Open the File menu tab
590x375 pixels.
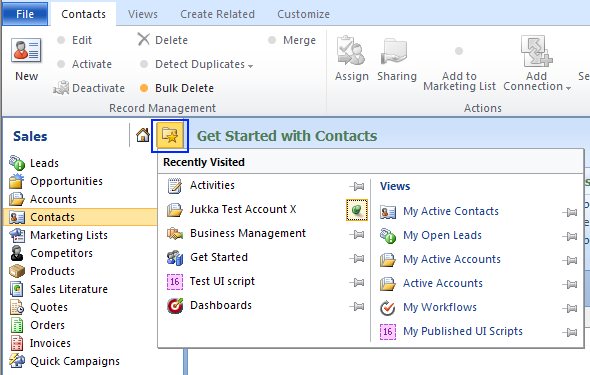tap(25, 14)
